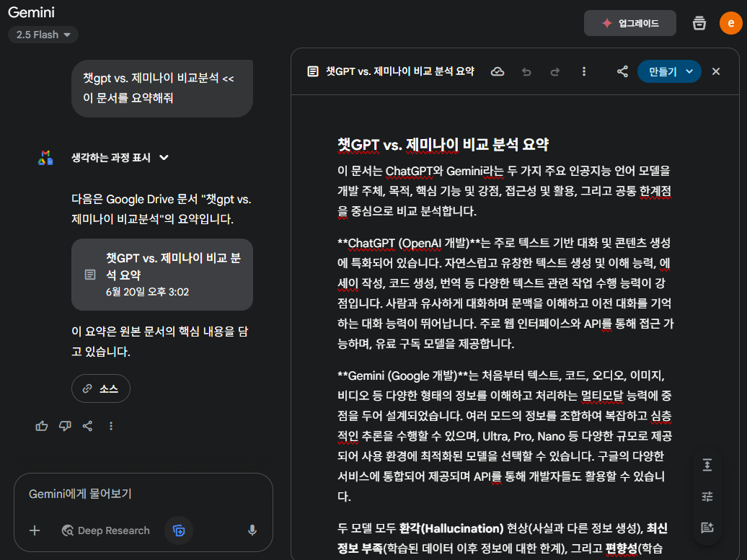Click the user message bubble 이 문서를 요약해줘
The width and height of the screenshot is (747, 560).
click(x=162, y=89)
